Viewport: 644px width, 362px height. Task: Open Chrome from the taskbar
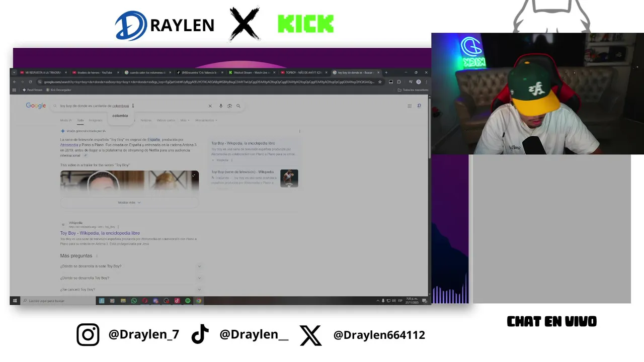click(199, 301)
